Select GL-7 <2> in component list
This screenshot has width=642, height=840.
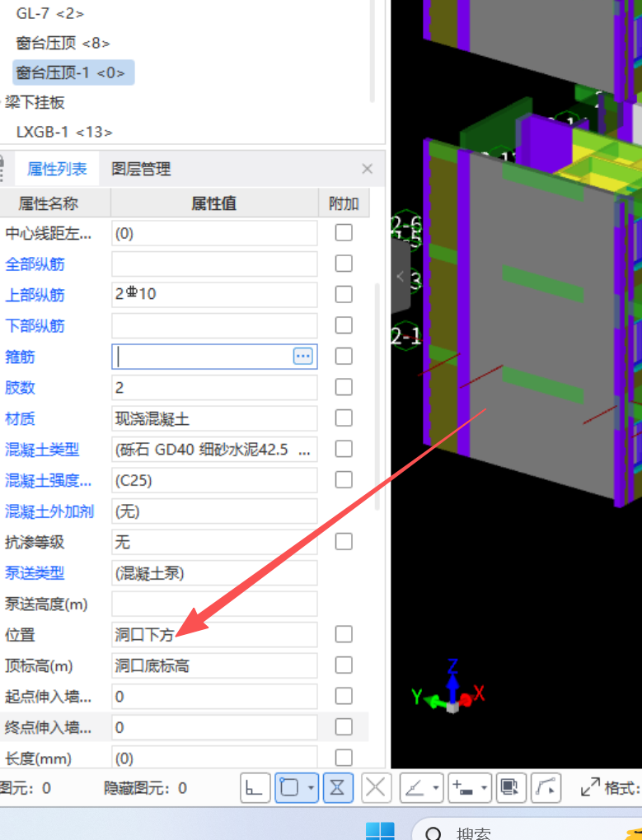click(49, 13)
